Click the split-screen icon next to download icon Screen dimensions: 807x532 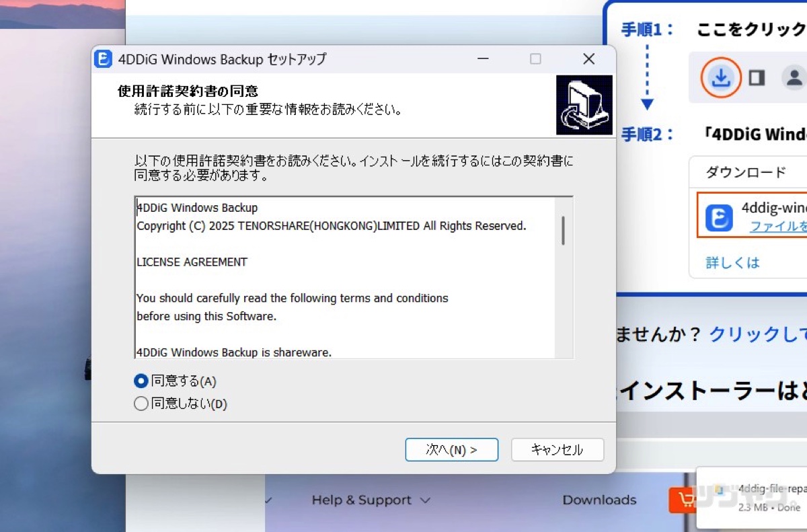756,78
